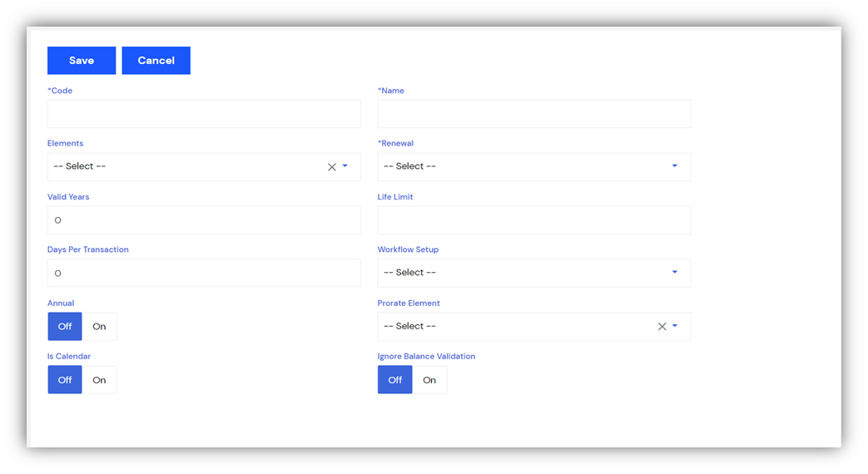Turn Is Calendar toggle On
Screen dimensions: 868x474
coord(99,380)
